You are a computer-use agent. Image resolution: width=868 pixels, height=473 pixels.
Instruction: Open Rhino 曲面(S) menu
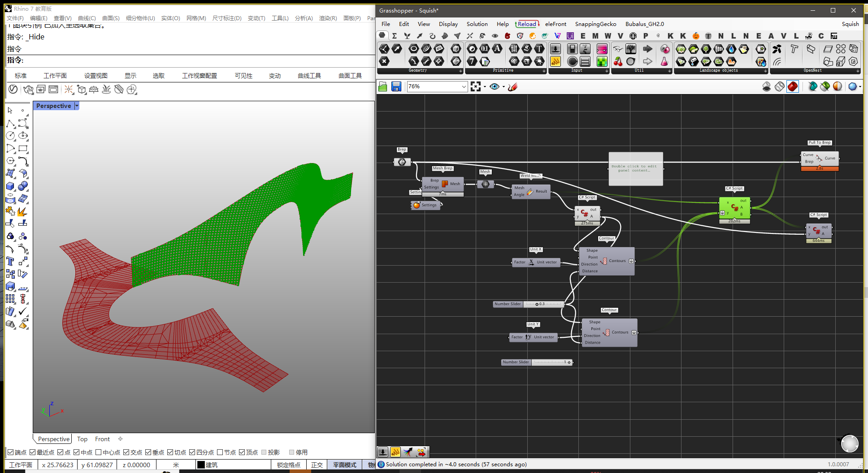click(x=111, y=18)
